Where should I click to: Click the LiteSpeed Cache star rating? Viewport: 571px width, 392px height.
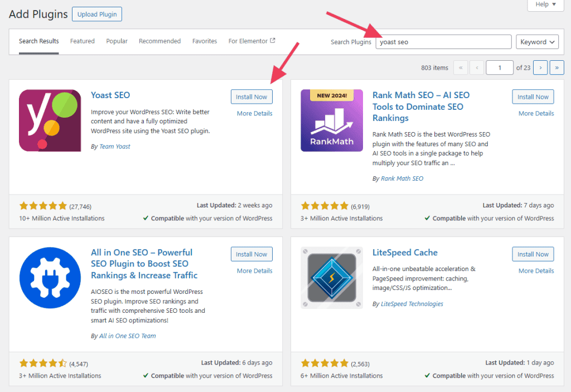(325, 363)
